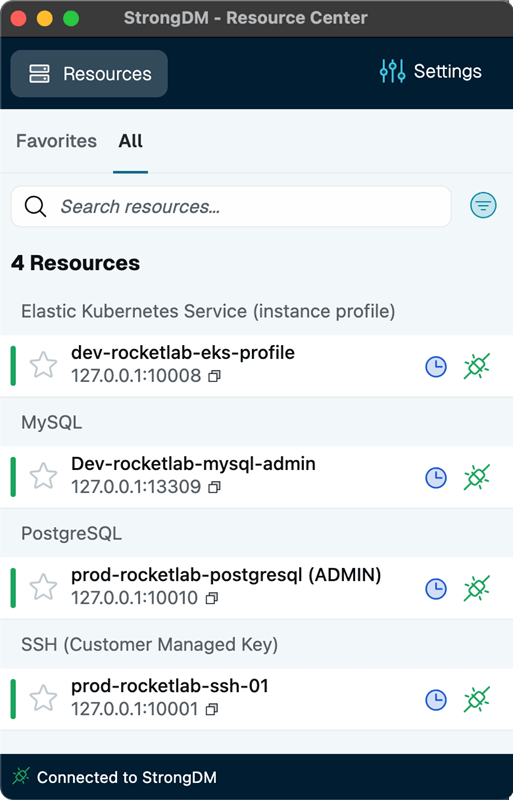
Task: Toggle connection plug for dev-rocketlab-eks-profile
Action: pos(477,366)
